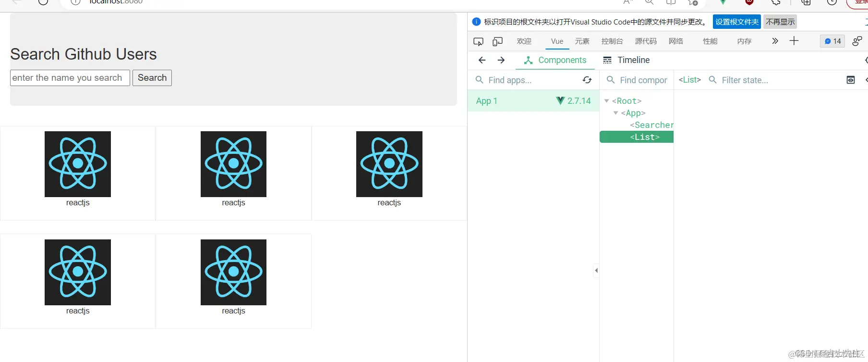
Task: Collapse the <Root> tree node arrow
Action: pyautogui.click(x=606, y=101)
